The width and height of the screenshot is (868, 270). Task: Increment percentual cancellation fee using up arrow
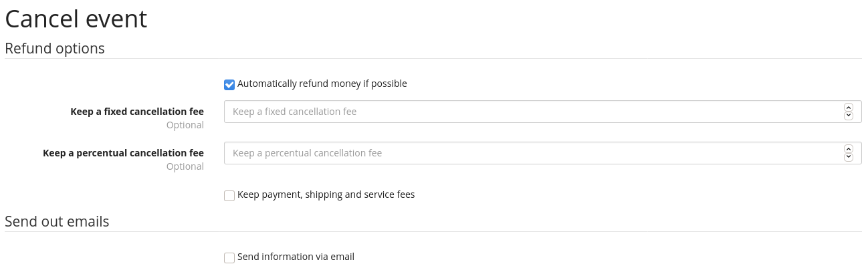tap(849, 149)
